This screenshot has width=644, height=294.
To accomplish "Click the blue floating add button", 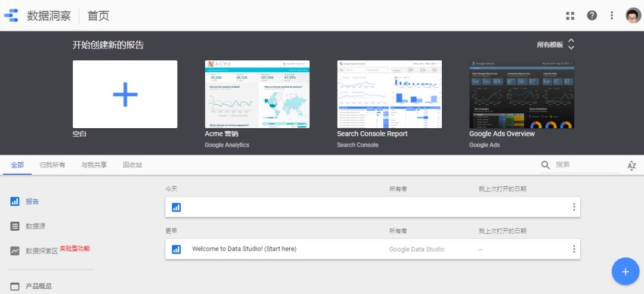I will pos(625,271).
